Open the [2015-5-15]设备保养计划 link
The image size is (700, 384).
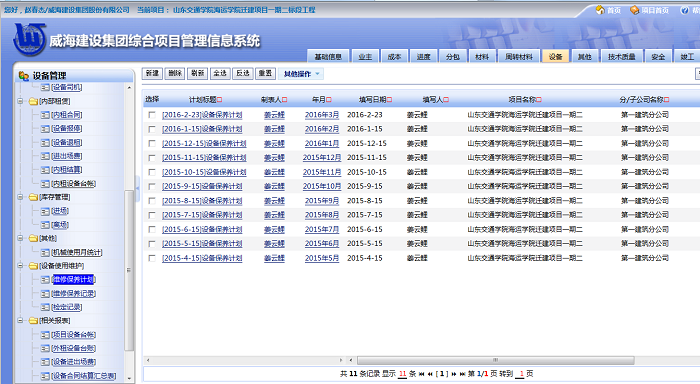click(x=202, y=244)
